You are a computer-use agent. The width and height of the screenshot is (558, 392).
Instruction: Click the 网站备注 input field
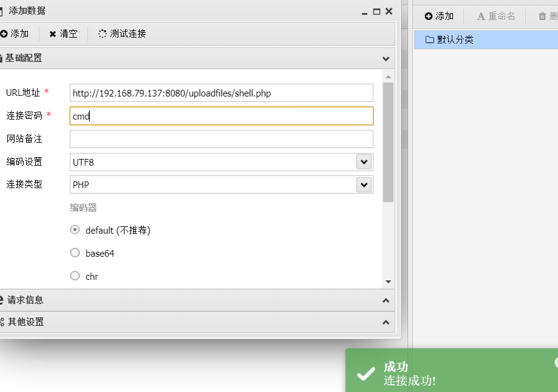pyautogui.click(x=222, y=139)
